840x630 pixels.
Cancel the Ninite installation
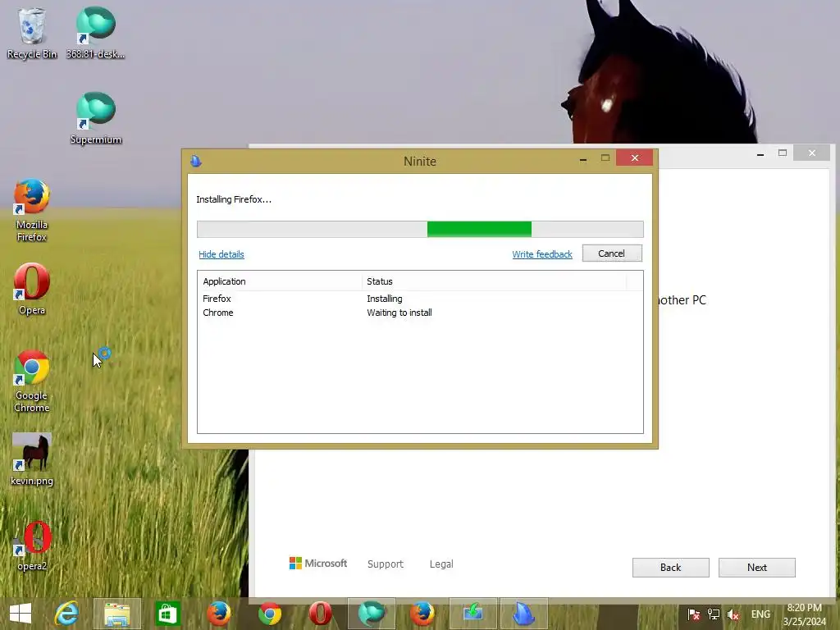(x=612, y=253)
